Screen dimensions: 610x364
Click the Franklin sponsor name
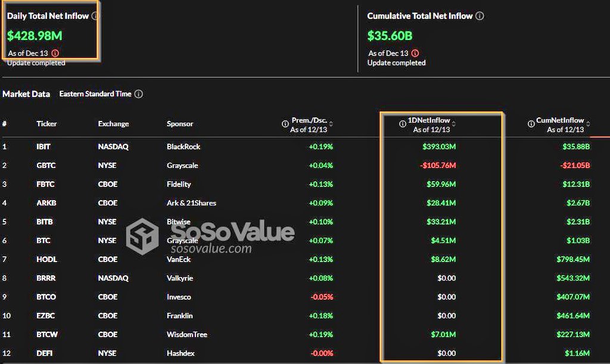pos(179,316)
